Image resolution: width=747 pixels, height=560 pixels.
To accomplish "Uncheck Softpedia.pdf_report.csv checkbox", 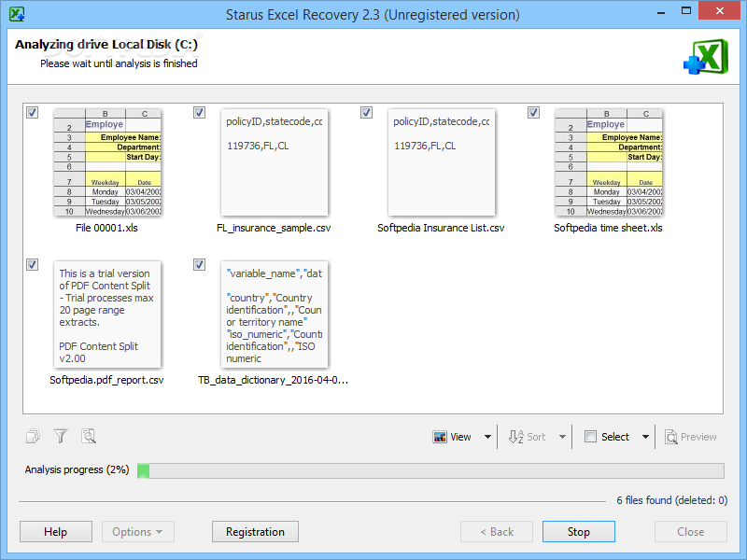I will click(32, 264).
